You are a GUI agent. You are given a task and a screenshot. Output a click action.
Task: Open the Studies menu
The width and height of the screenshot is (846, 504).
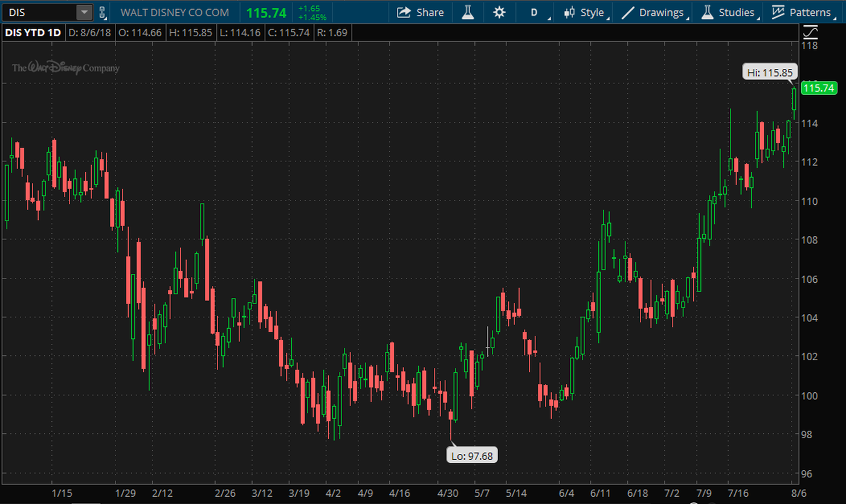[729, 12]
